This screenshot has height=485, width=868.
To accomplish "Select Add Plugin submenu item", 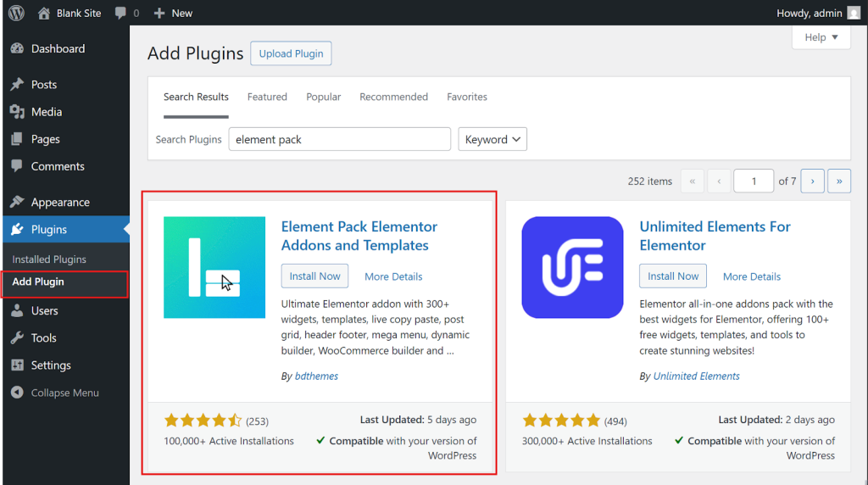I will (x=38, y=282).
